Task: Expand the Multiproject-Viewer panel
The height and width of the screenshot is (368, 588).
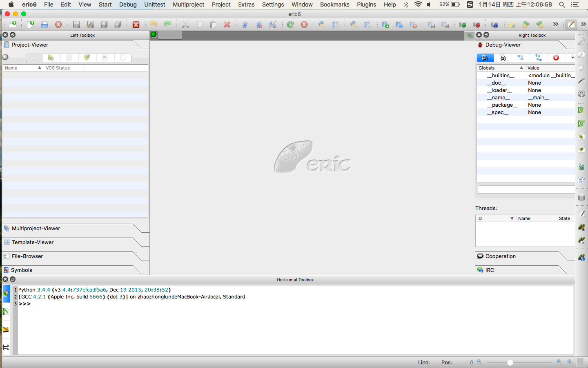Action: pyautogui.click(x=36, y=229)
